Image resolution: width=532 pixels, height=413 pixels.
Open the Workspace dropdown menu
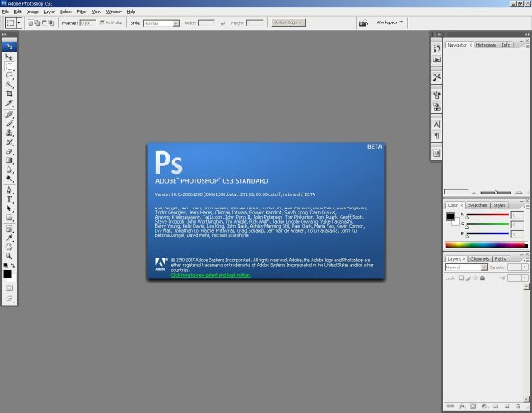point(390,22)
